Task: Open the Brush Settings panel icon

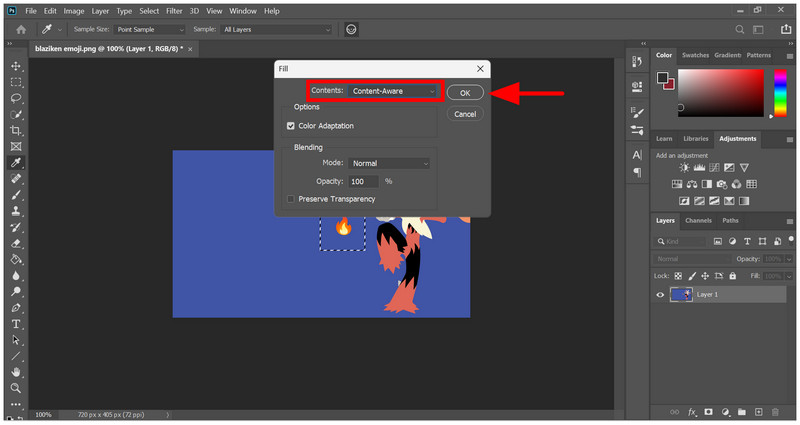Action: (637, 112)
